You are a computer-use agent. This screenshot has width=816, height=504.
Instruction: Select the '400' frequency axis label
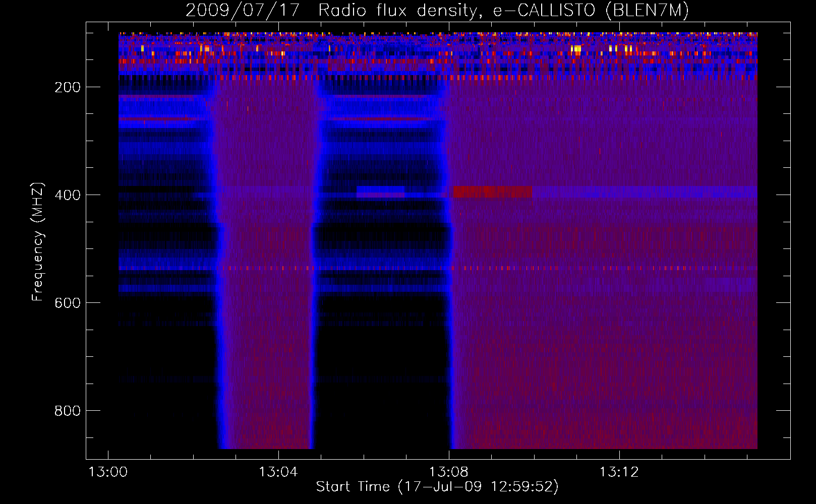pos(68,196)
